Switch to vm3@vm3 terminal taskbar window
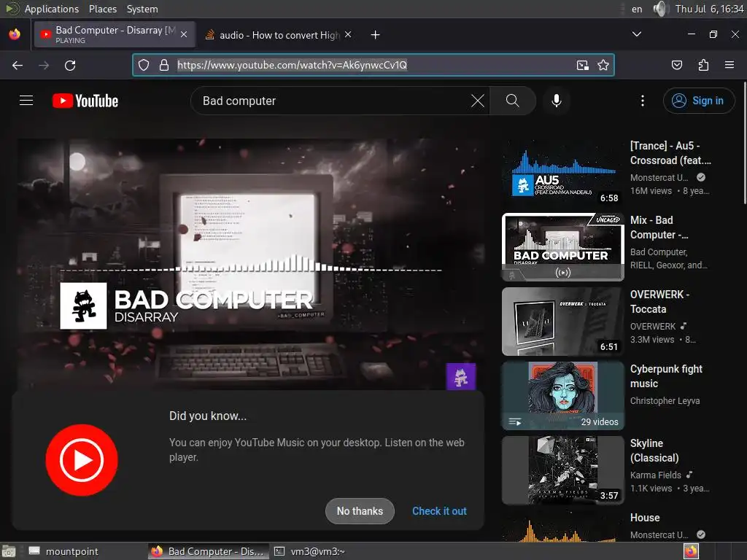 point(309,551)
